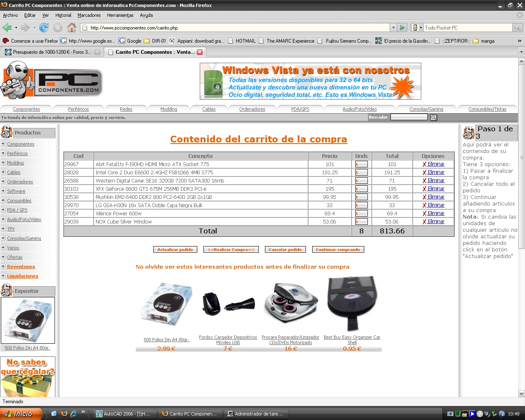Click the 500 Folios Din A4 80gr. Expositor image

(x=28, y=320)
